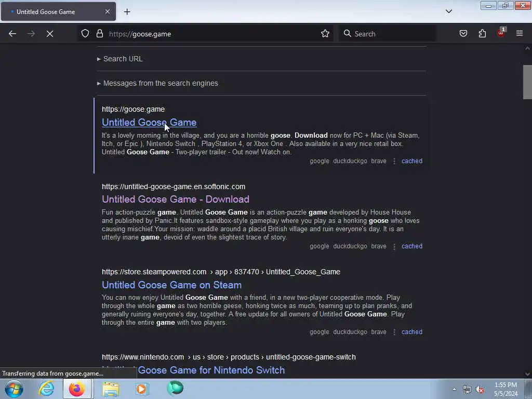This screenshot has height=399, width=532.
Task: Click scrollbar up arrow
Action: pos(527,48)
